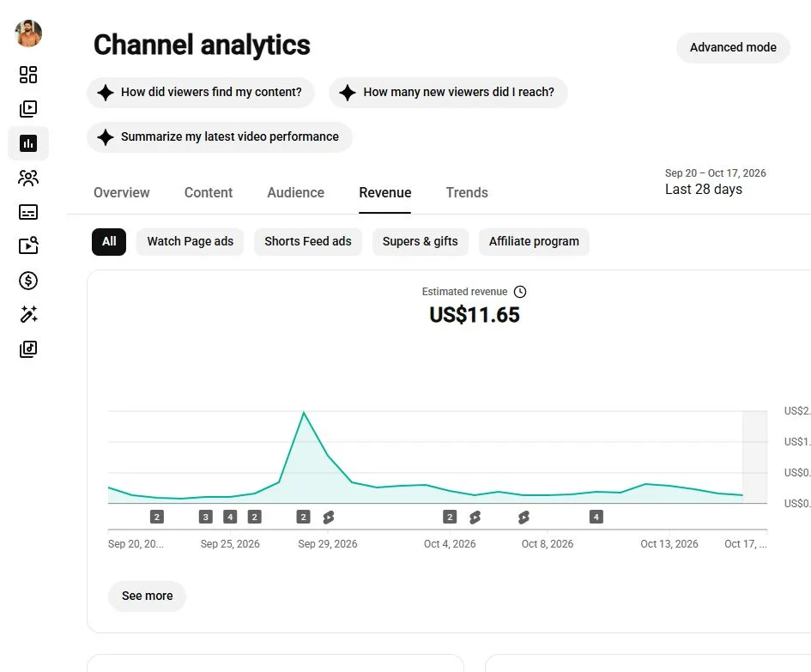Switch to the Content tab
This screenshot has height=672, width=811.
tap(209, 193)
